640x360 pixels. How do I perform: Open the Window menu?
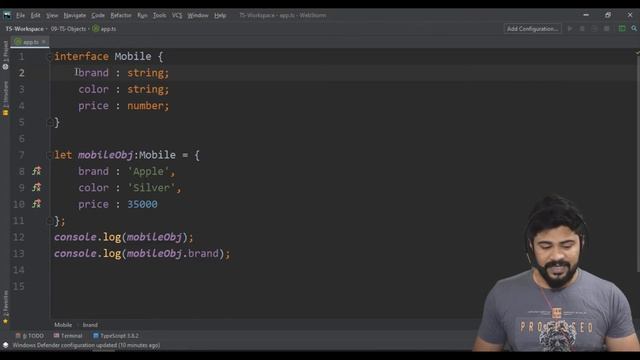click(x=198, y=16)
